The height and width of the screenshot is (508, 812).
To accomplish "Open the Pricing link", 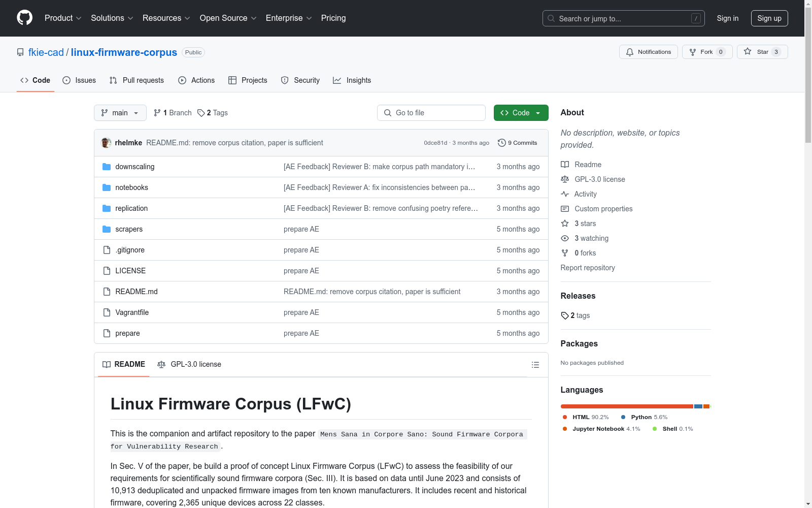I will click(x=333, y=18).
